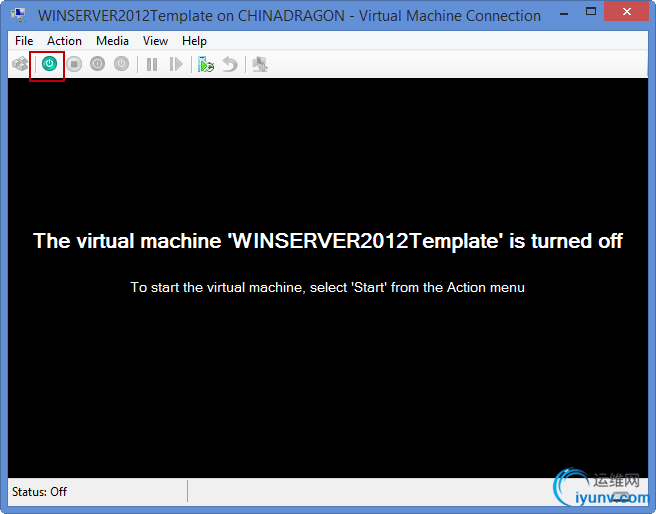656x514 pixels.
Task: Open the File menu
Action: [x=24, y=41]
